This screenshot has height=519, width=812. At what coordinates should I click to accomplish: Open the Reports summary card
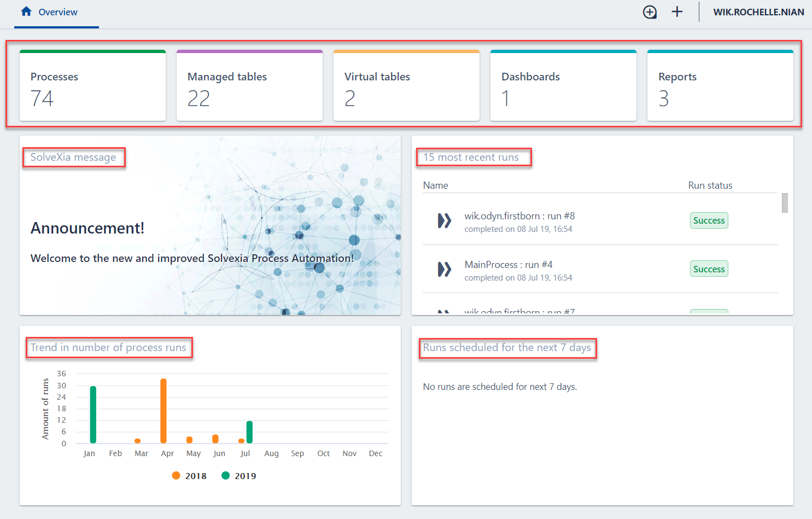[720, 86]
